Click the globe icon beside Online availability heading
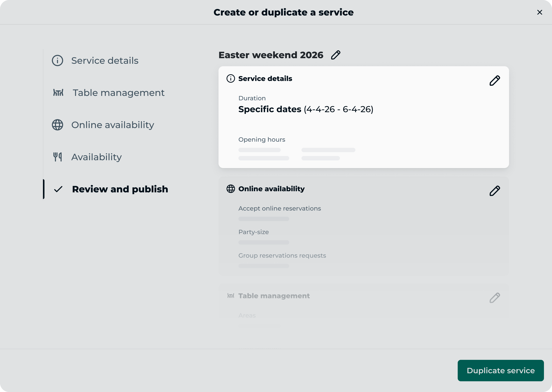Image resolution: width=552 pixels, height=392 pixels. coord(230,189)
